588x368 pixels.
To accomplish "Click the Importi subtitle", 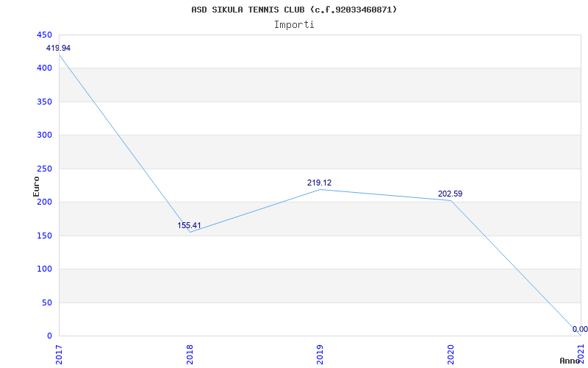I will (294, 25).
